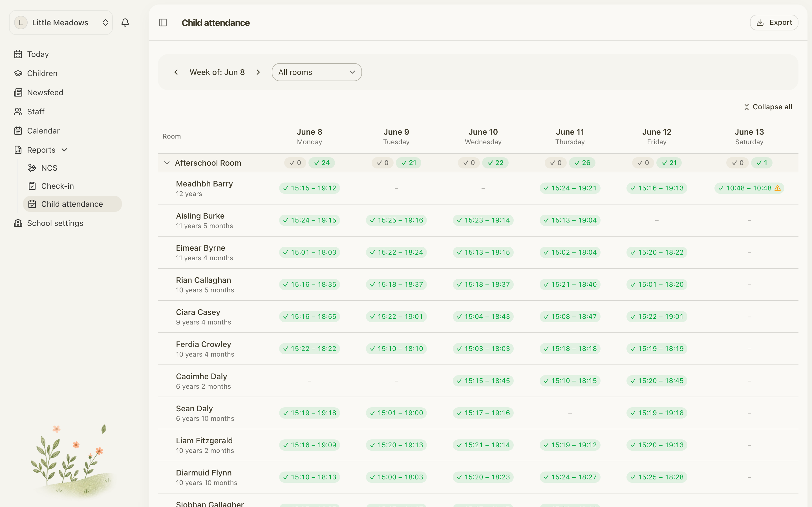Click the NCS hand-heart icon

point(32,168)
